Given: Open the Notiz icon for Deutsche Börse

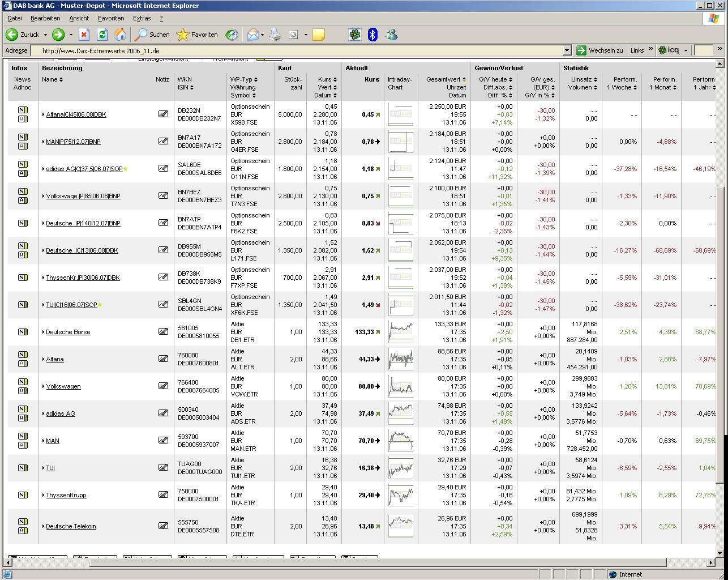Looking at the screenshot, I should tap(163, 331).
